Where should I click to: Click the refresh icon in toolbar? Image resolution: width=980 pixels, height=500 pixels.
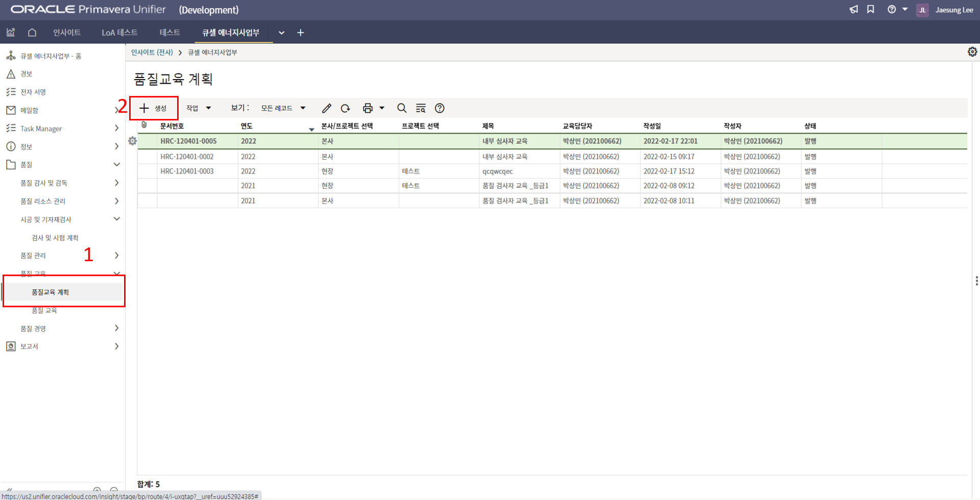(x=346, y=108)
